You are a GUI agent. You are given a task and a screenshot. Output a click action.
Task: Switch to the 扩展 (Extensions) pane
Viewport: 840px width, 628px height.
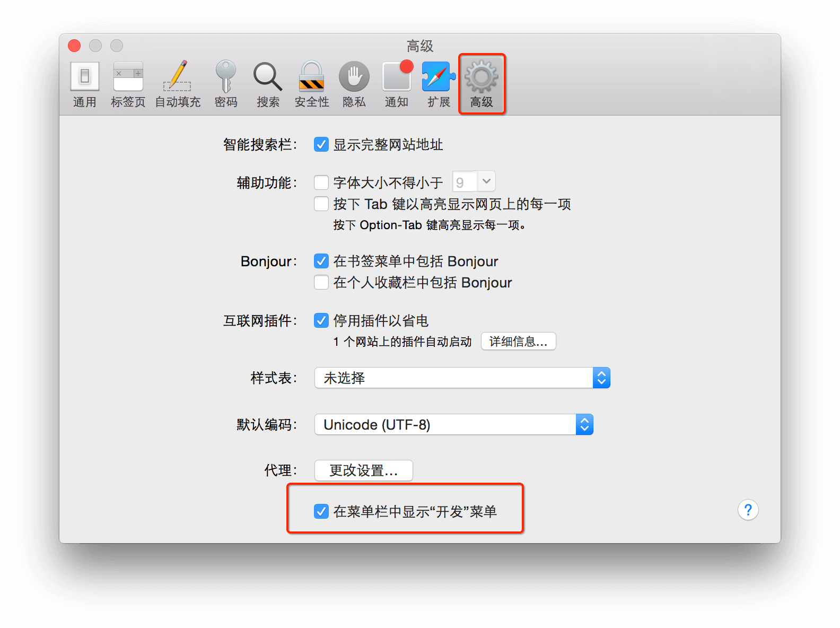pos(439,85)
